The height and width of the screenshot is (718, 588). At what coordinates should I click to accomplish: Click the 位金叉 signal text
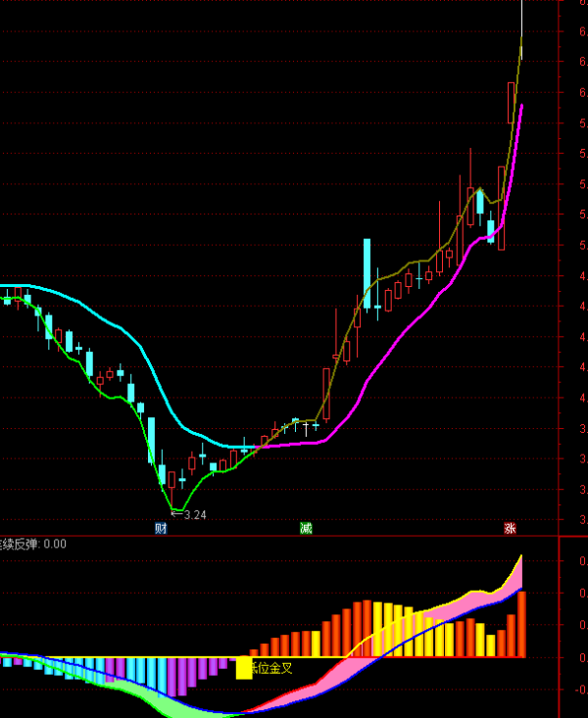[x=272, y=668]
